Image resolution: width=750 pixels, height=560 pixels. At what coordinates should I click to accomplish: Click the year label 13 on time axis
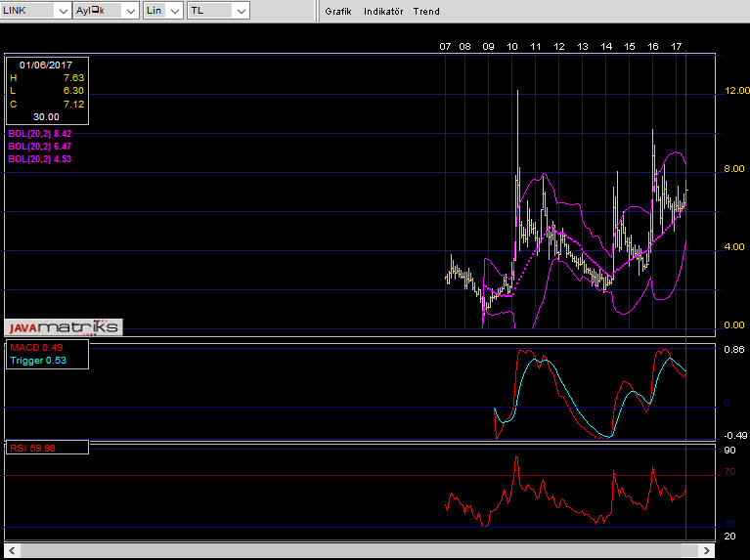[583, 46]
